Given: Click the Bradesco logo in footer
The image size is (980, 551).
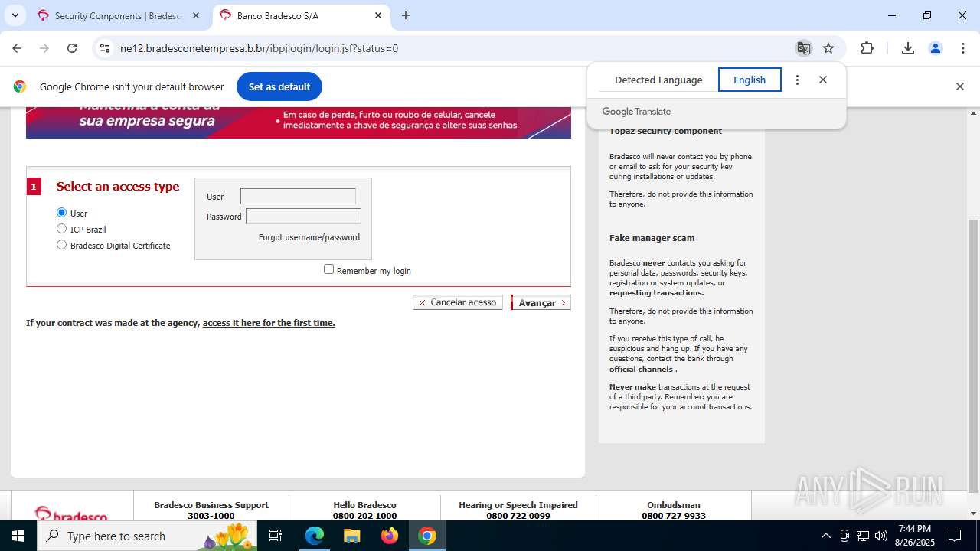Looking at the screenshot, I should [71, 514].
